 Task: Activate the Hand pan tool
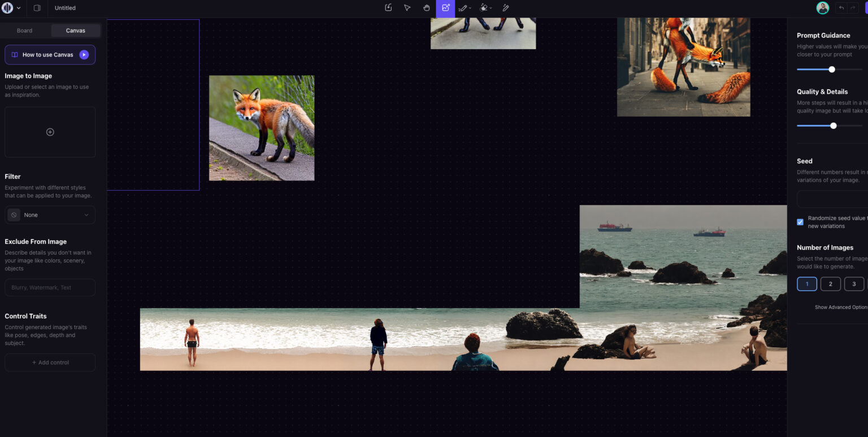pos(427,8)
